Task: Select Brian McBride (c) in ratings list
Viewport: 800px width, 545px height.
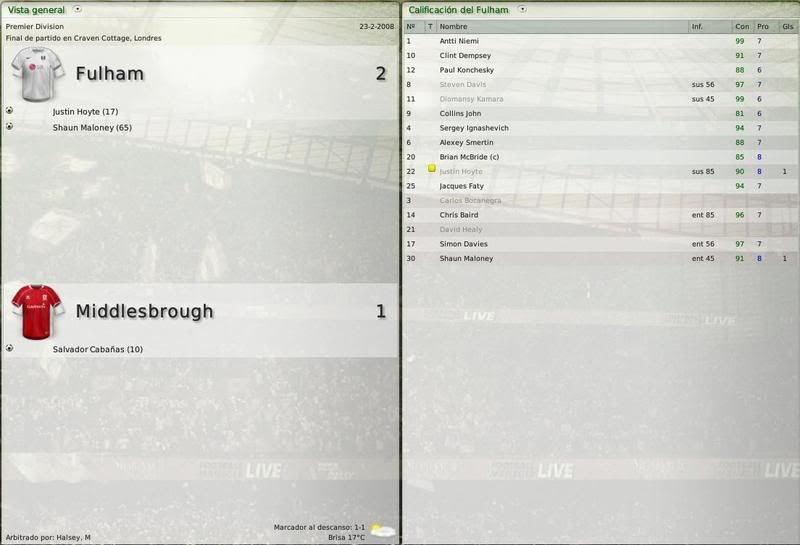Action: tap(469, 157)
